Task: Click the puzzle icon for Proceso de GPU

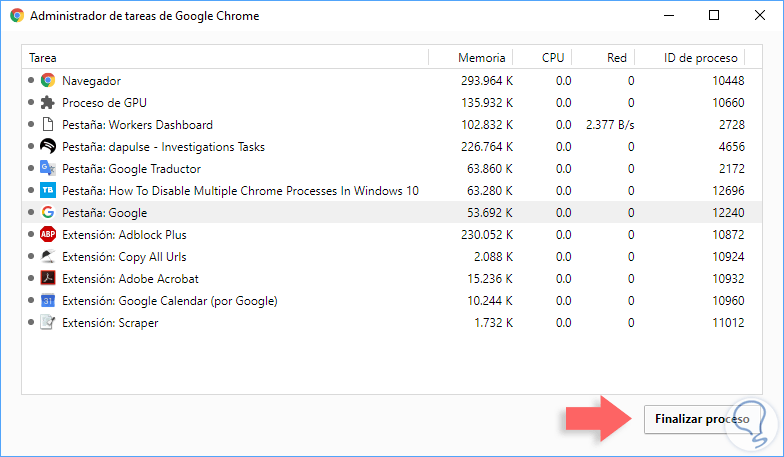Action: click(x=47, y=103)
